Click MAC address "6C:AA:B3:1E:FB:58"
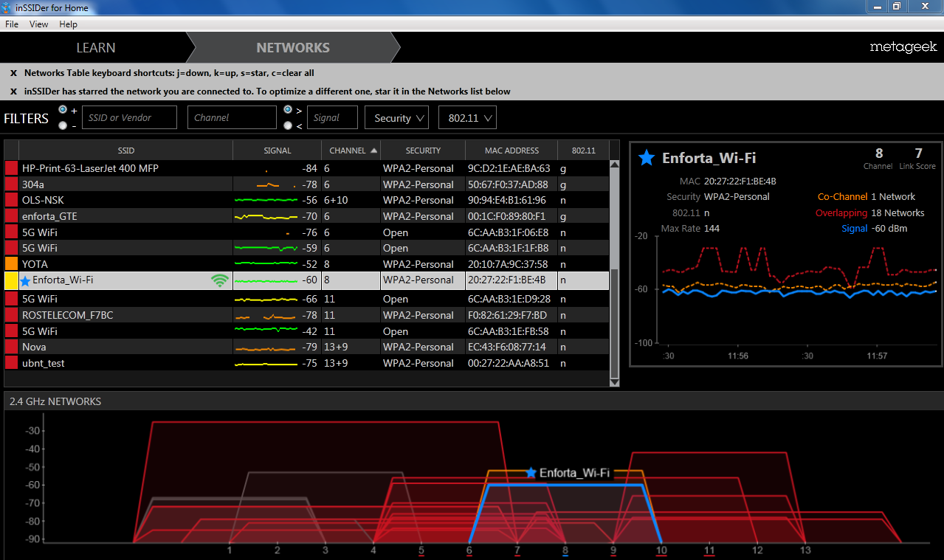The height and width of the screenshot is (560, 944). [x=509, y=331]
